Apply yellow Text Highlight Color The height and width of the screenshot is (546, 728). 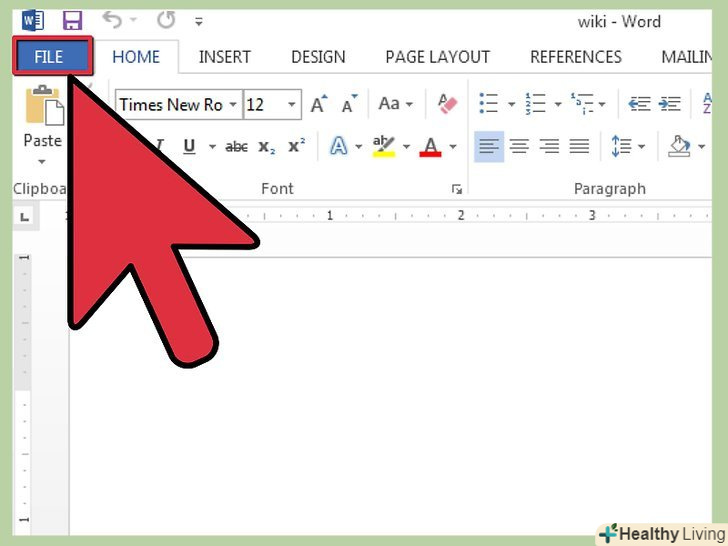(x=384, y=146)
